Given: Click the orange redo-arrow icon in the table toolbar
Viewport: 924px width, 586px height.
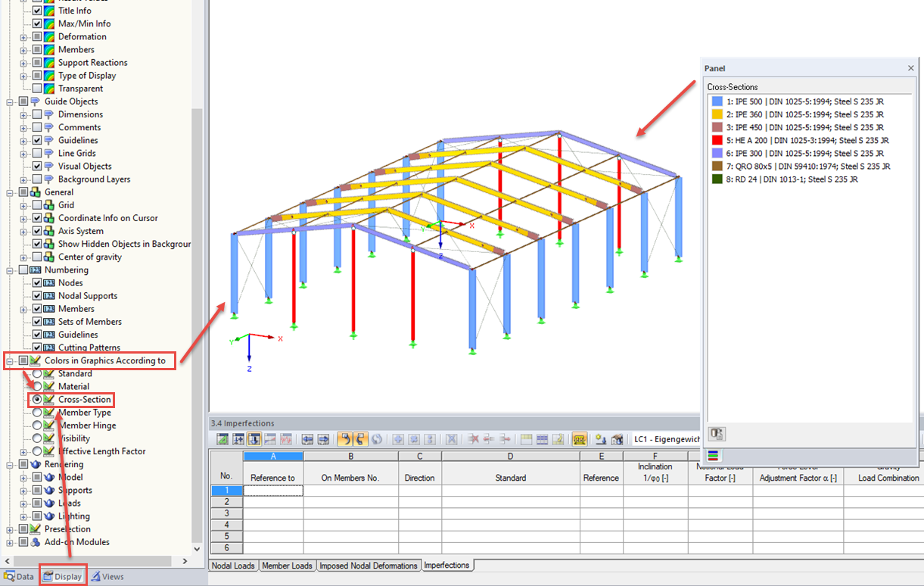Looking at the screenshot, I should (359, 438).
